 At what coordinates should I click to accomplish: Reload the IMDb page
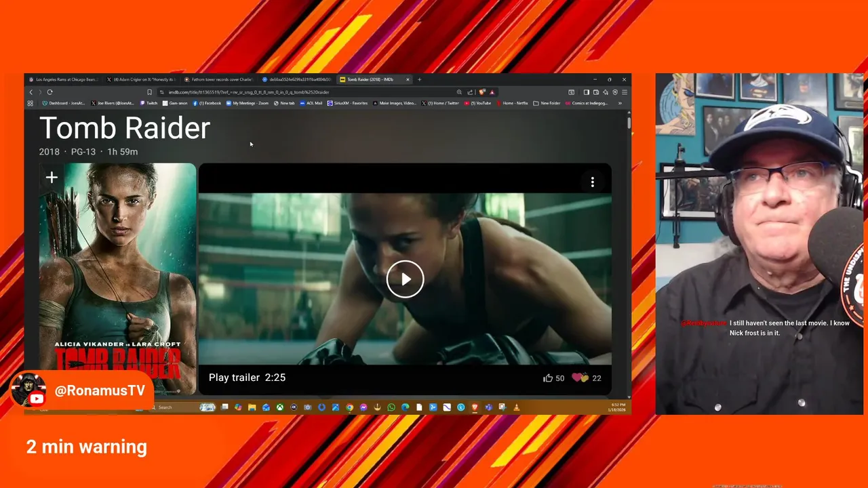(50, 92)
